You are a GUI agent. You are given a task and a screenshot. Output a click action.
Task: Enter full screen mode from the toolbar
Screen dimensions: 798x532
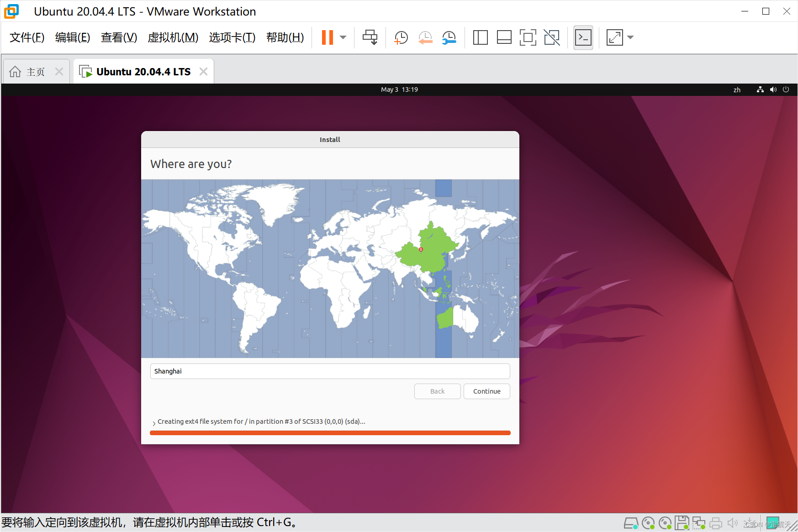click(x=528, y=37)
